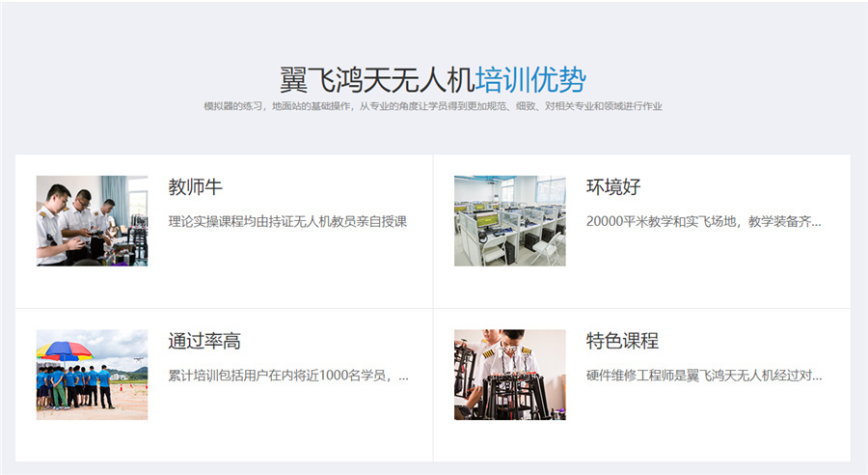Open the 教师牛 instructors photo thumbnail
Viewport: 868px width, 475px height.
92,220
